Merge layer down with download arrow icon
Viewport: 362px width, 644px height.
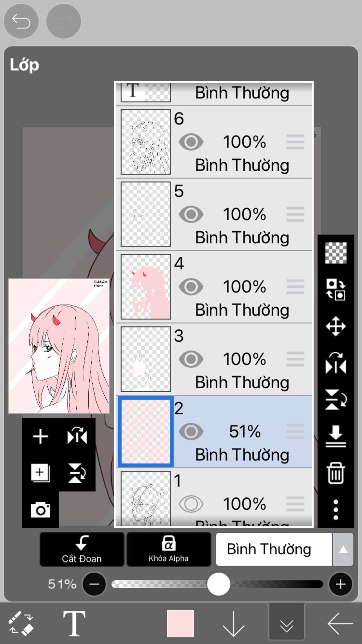pyautogui.click(x=335, y=436)
